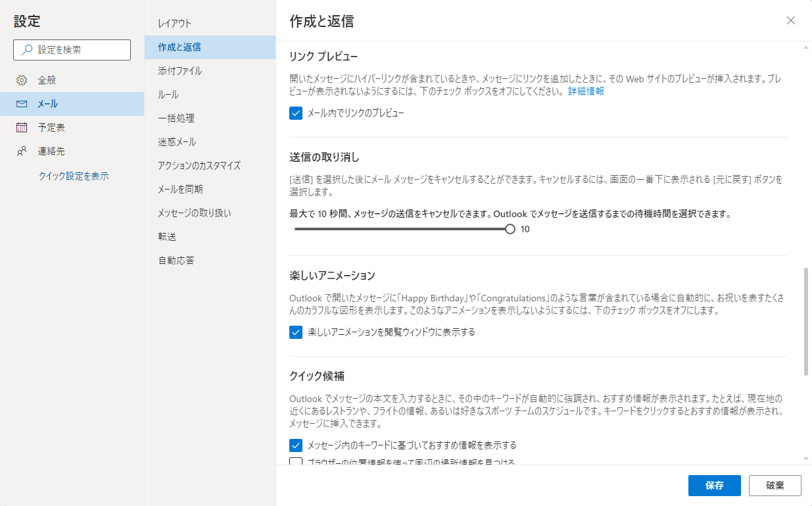Select 迷惑メール settings

178,141
